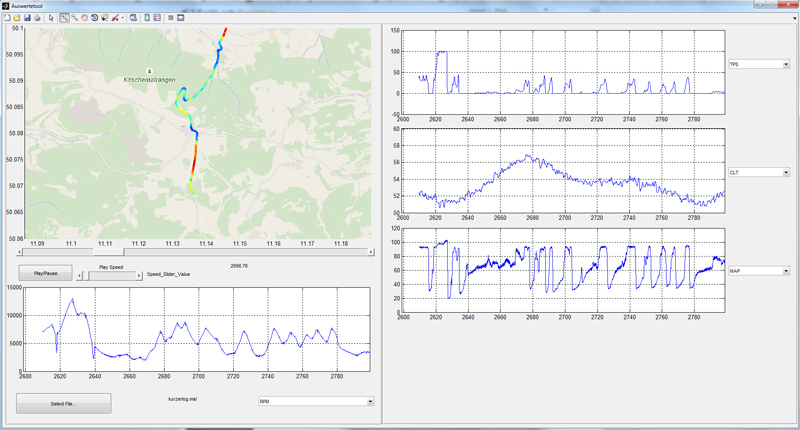Print the figure with the printer icon

pyautogui.click(x=37, y=18)
